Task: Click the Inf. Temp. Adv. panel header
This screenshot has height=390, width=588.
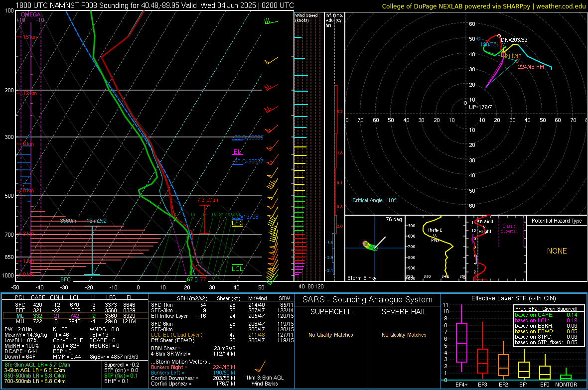Action: [334, 20]
